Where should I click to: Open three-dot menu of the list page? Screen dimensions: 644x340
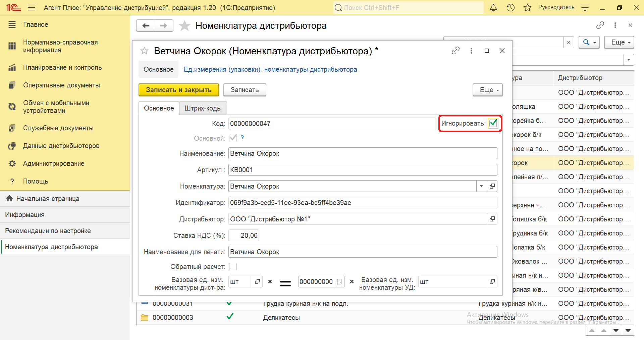point(615,25)
